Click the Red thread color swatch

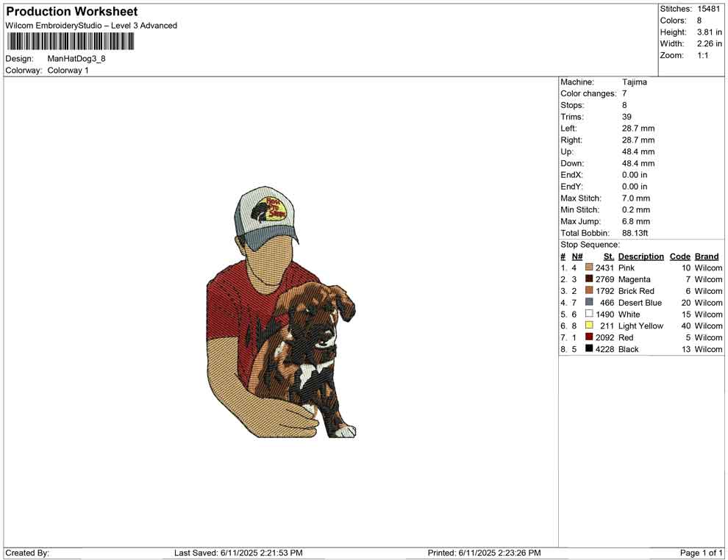tap(589, 337)
